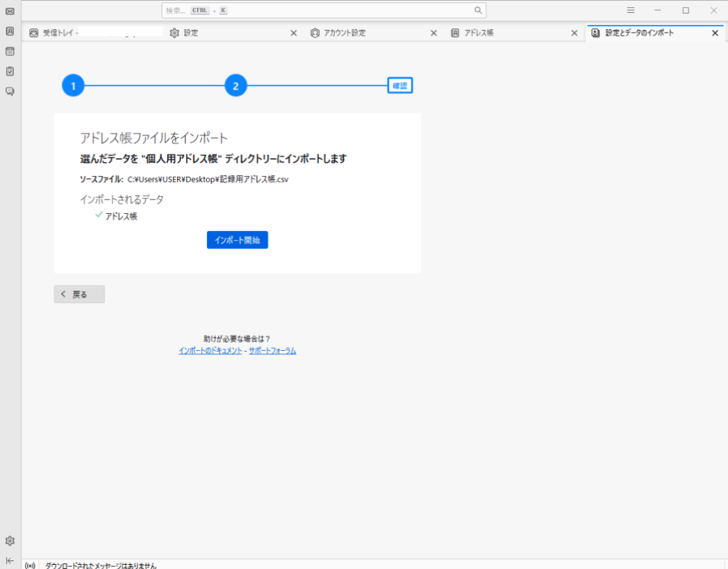This screenshot has width=728, height=569.
Task: Open the Address Book sidebar icon
Action: [x=10, y=31]
